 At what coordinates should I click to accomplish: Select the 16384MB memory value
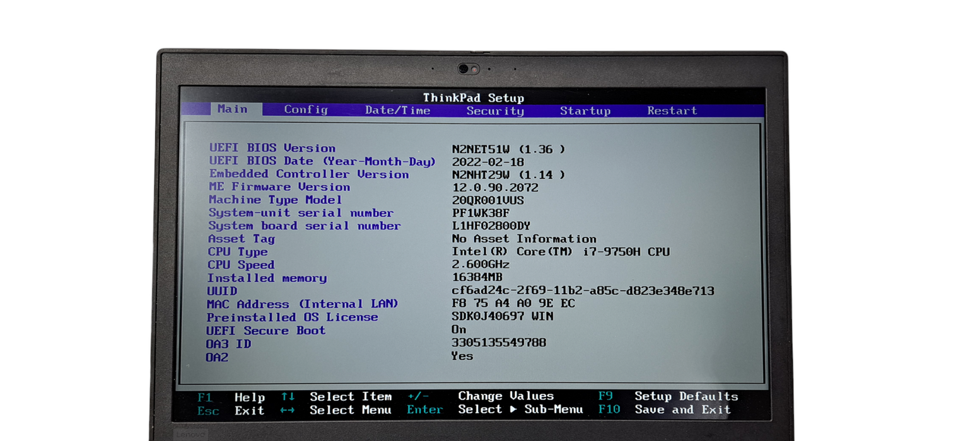click(x=477, y=278)
